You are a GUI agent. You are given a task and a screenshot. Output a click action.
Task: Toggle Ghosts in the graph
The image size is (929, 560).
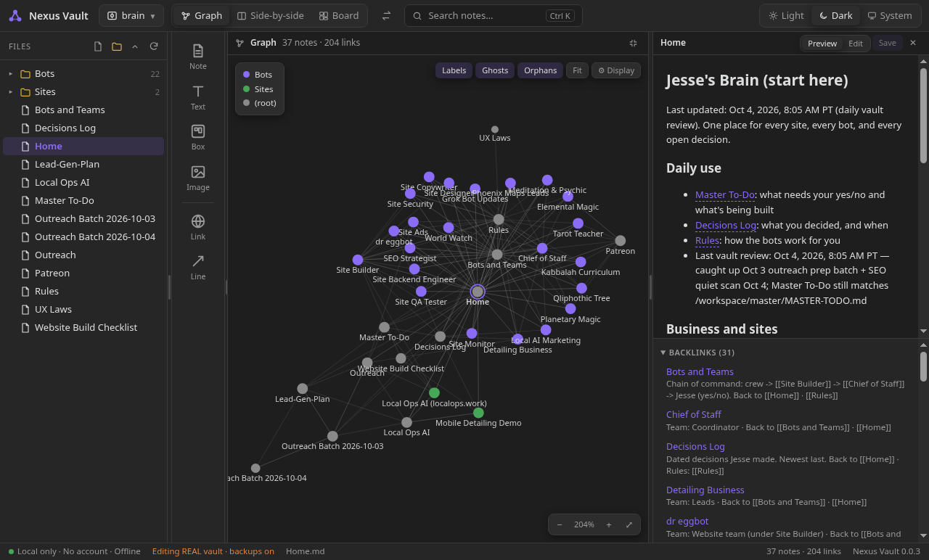tap(495, 70)
